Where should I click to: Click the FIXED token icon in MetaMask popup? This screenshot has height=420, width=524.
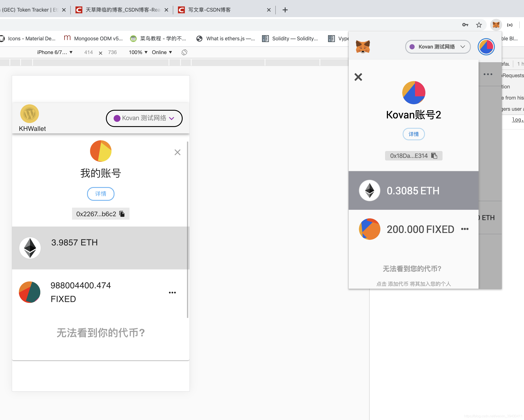(x=370, y=229)
